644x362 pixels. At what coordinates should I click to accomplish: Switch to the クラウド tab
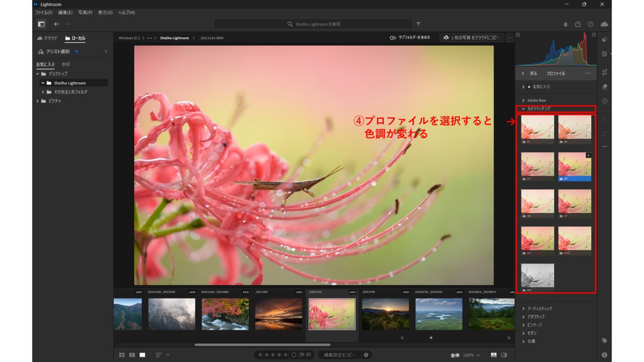(47, 38)
